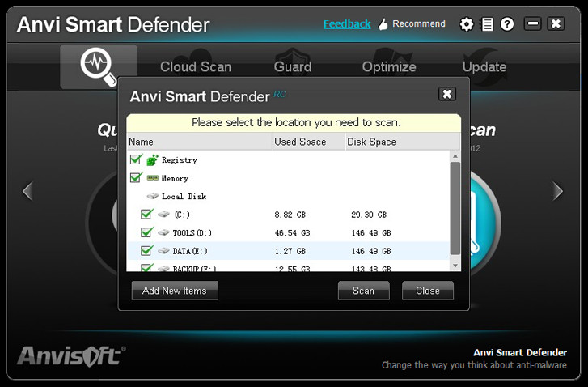Image resolution: width=588 pixels, height=387 pixels.
Task: Sort by the Used Space column header
Action: point(309,142)
